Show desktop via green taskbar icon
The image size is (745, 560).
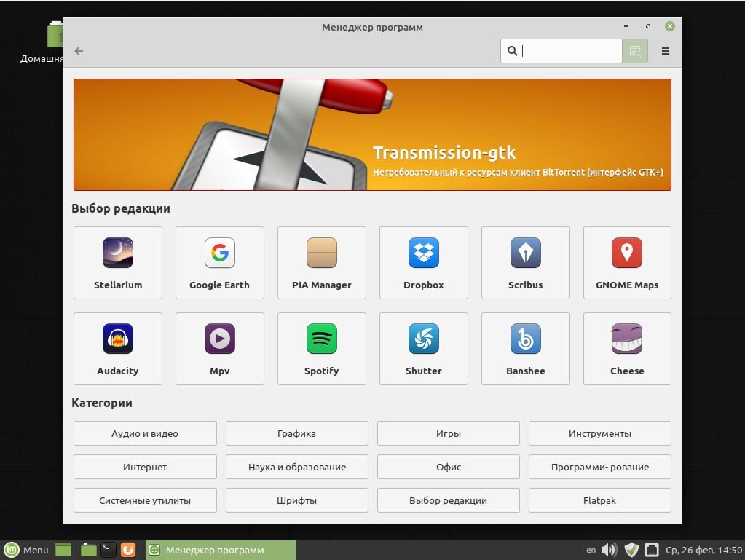click(x=63, y=550)
